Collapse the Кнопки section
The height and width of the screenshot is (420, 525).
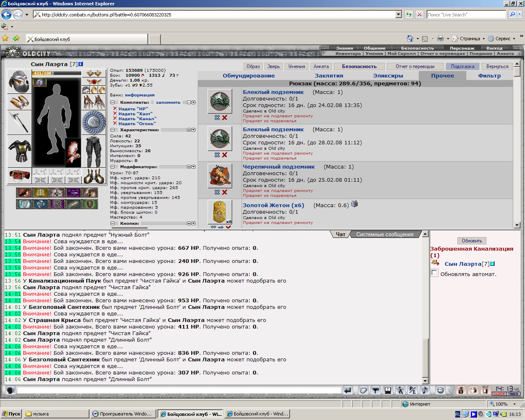coord(112,224)
